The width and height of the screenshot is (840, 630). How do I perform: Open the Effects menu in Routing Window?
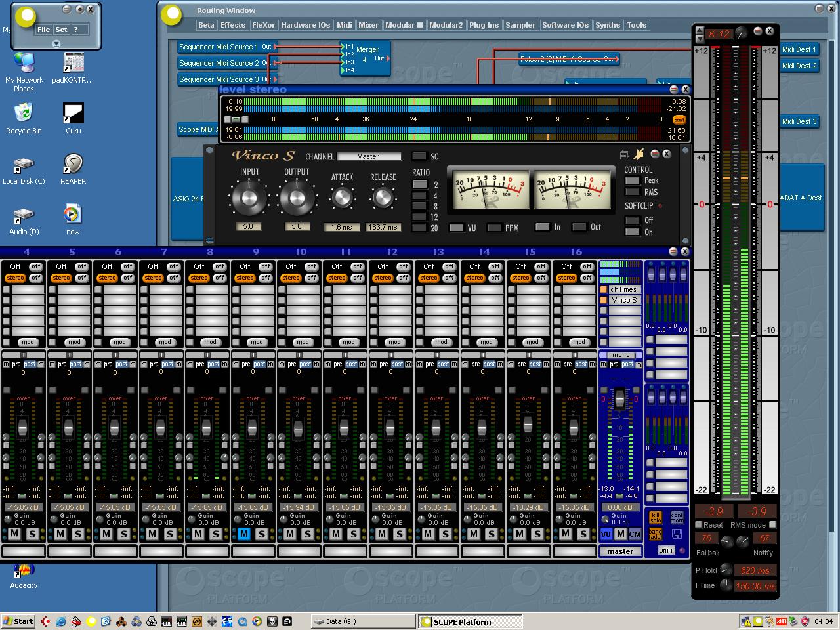click(x=233, y=25)
